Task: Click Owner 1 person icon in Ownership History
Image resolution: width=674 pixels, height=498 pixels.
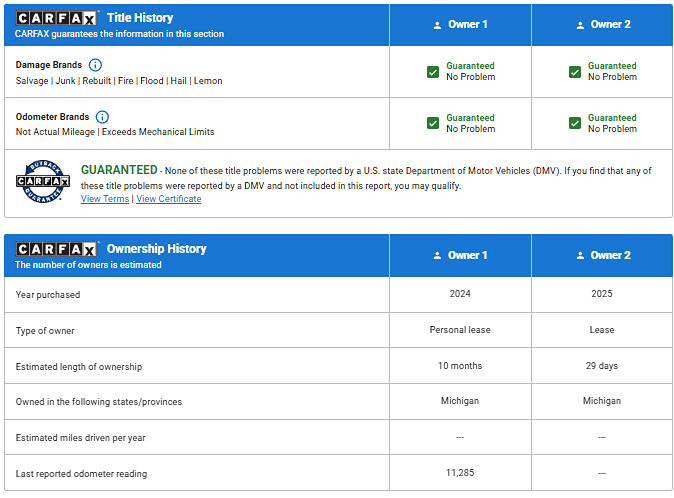Action: (x=437, y=256)
